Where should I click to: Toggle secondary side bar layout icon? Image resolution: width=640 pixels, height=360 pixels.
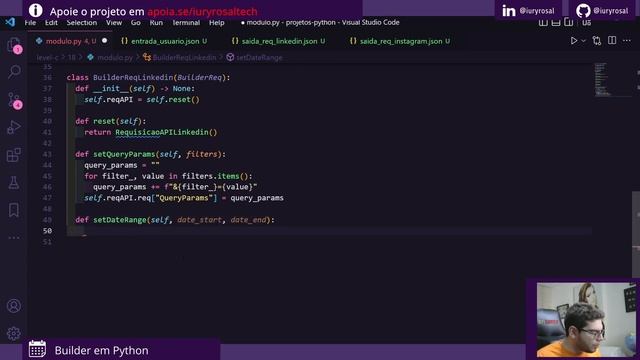tap(569, 22)
